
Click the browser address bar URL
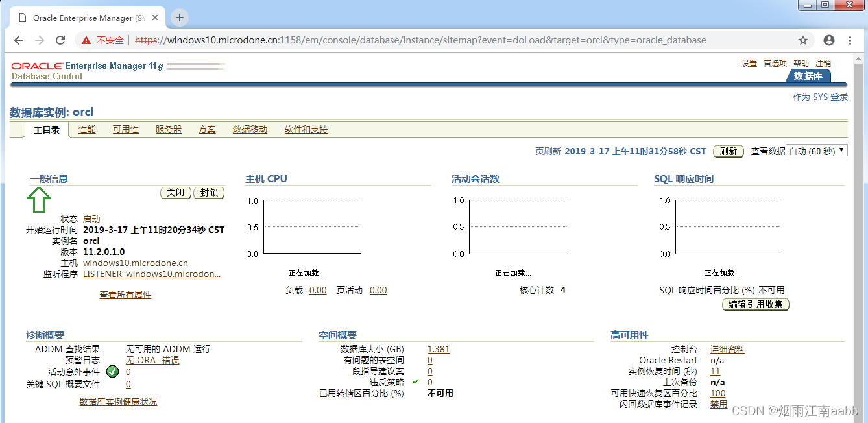(x=420, y=40)
